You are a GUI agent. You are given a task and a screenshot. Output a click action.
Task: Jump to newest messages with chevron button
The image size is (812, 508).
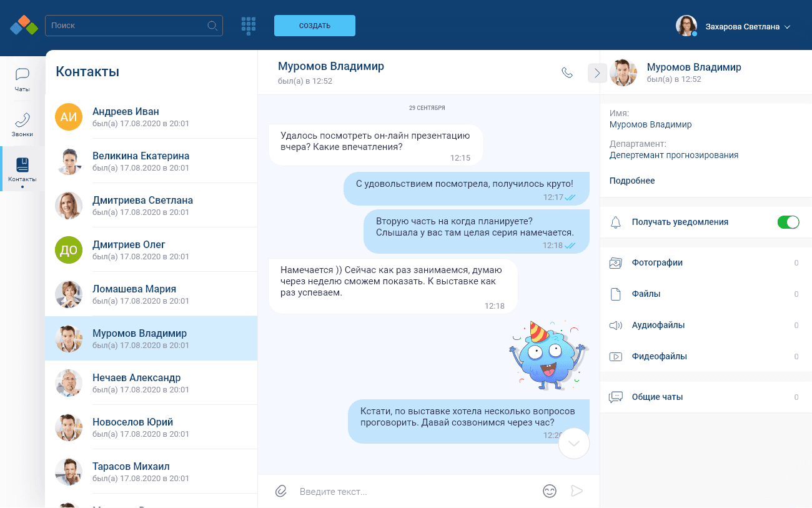573,444
